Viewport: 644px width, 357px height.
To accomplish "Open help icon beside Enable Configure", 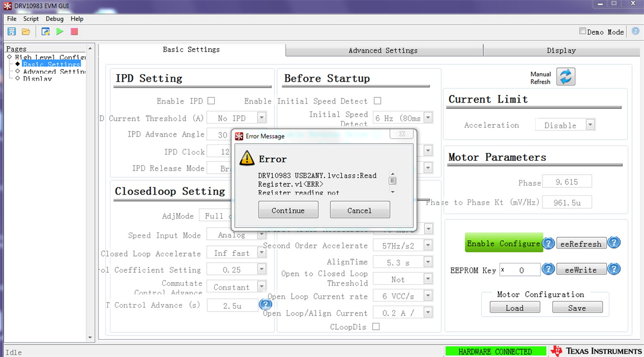I will click(x=548, y=243).
